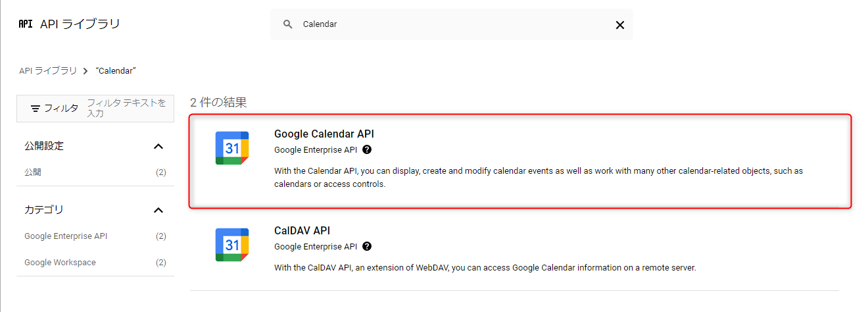Filter by Google Enterprise API category
Screen dimensions: 868x312
(x=66, y=236)
